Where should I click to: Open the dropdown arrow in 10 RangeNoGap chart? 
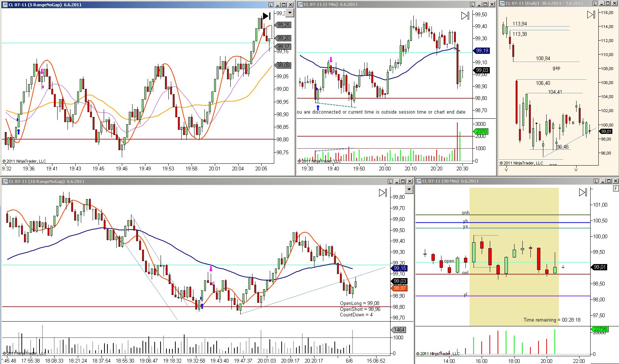tap(409, 190)
